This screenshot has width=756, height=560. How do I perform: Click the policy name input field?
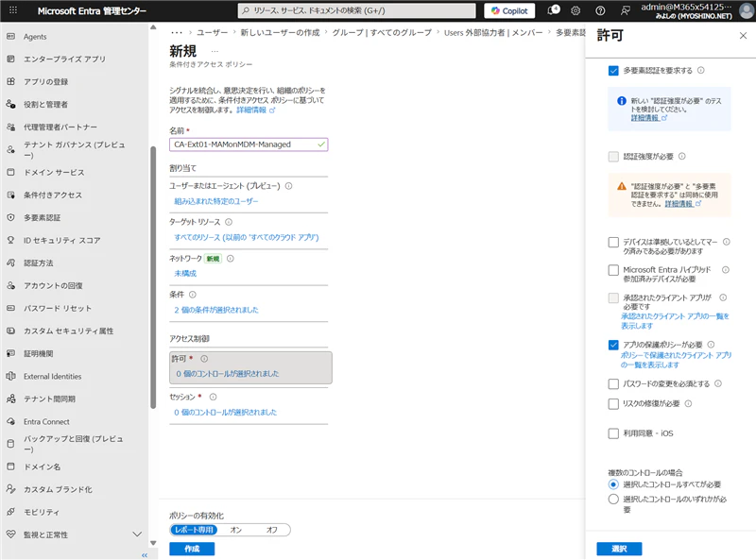(x=249, y=144)
